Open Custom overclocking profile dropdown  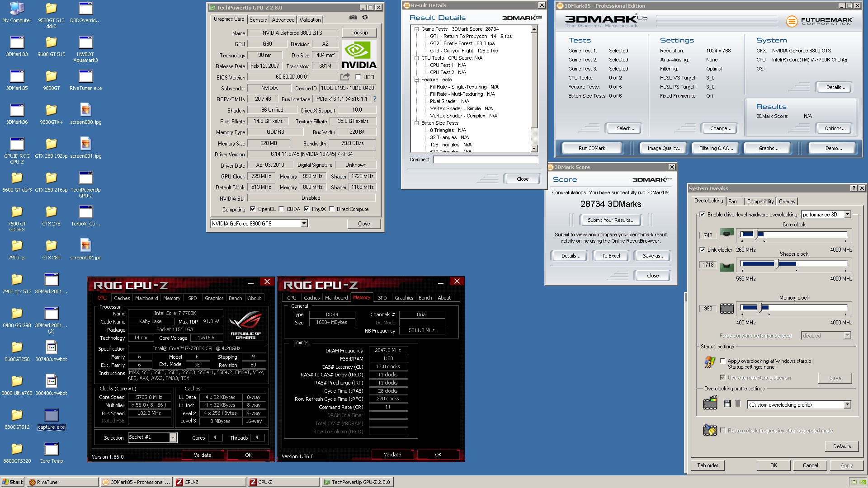[847, 405]
